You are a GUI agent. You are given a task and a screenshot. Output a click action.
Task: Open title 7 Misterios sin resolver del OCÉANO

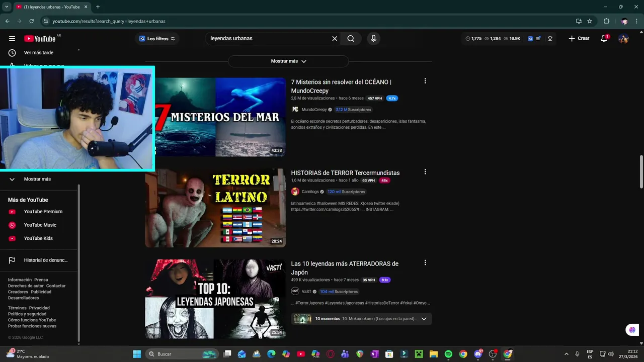click(x=341, y=86)
